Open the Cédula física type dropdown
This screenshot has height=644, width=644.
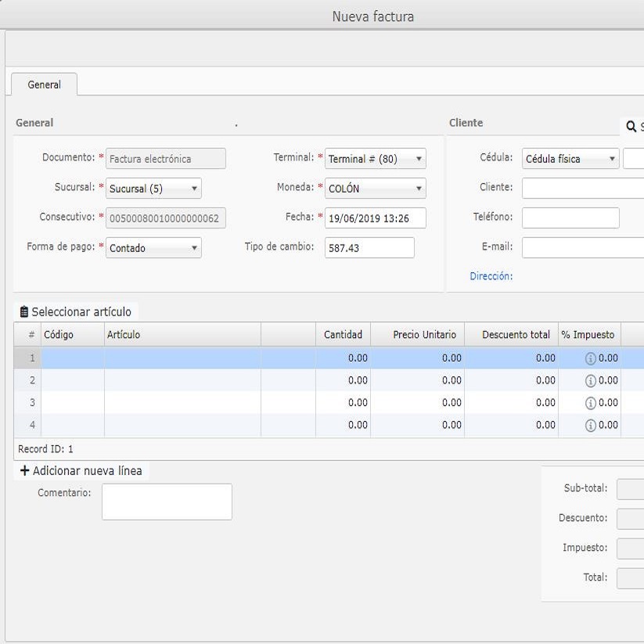coord(570,159)
